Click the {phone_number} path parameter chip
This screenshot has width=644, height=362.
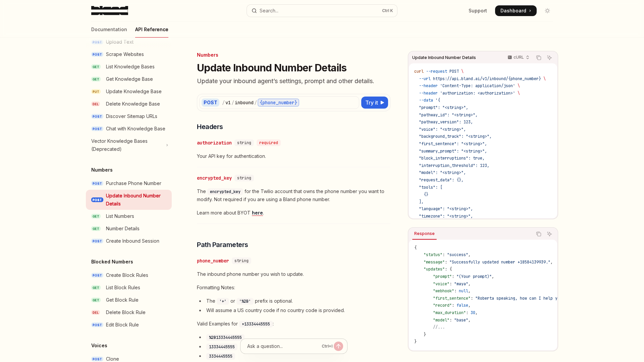pos(278,103)
